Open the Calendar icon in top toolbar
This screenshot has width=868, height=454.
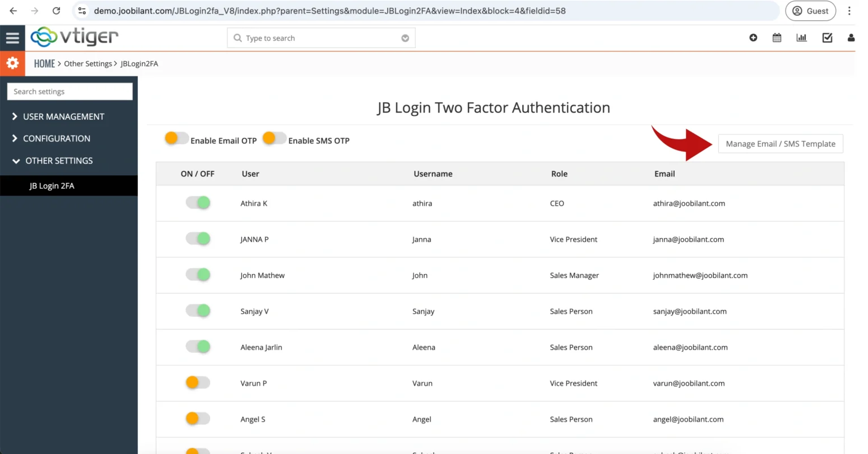[777, 37]
